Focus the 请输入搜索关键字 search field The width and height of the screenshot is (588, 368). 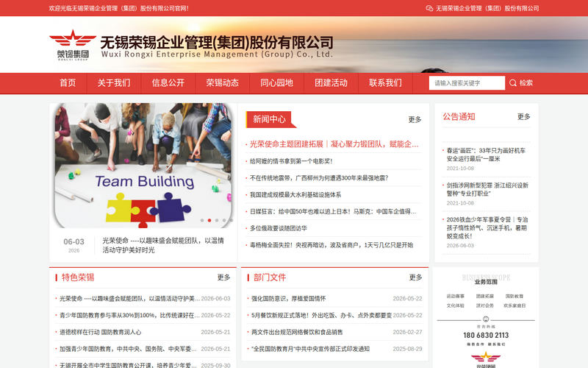pyautogui.click(x=467, y=83)
